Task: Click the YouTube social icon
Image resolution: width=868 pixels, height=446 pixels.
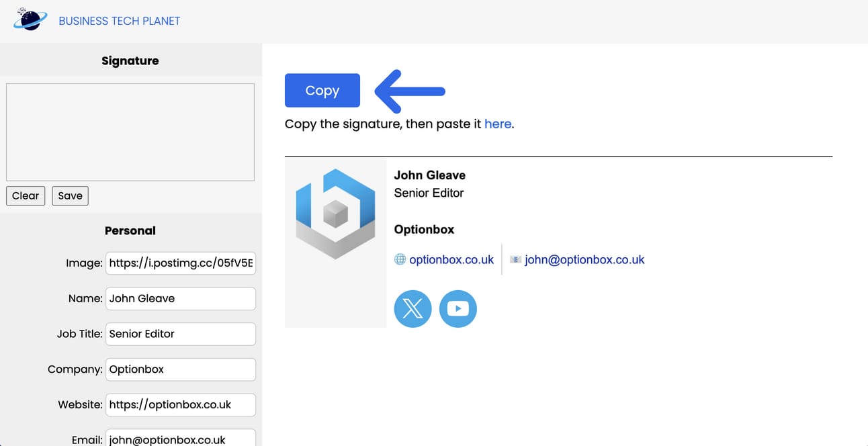Action: [x=458, y=309]
